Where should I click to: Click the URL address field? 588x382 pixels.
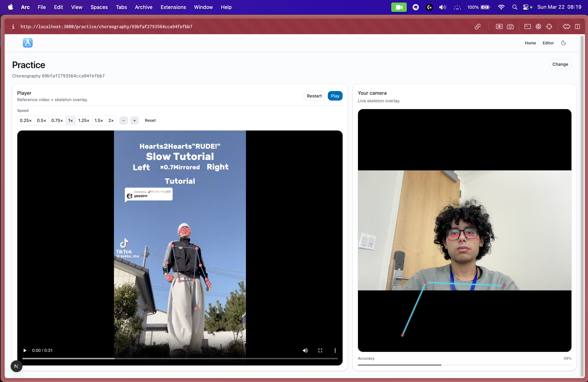coord(106,27)
